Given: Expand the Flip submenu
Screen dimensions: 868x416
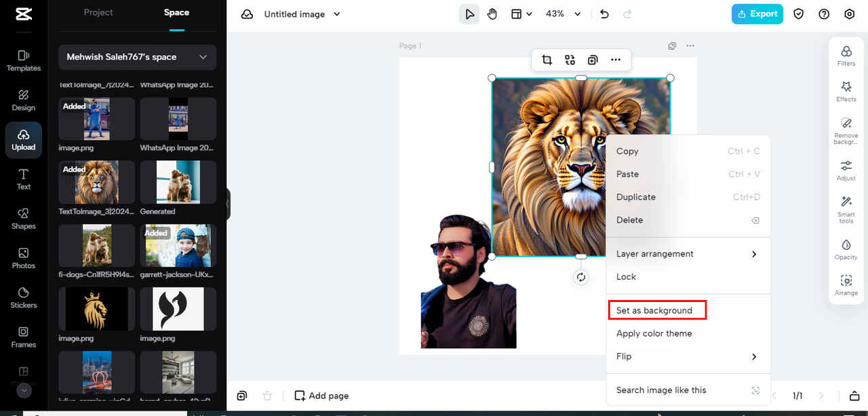Looking at the screenshot, I should pos(688,356).
